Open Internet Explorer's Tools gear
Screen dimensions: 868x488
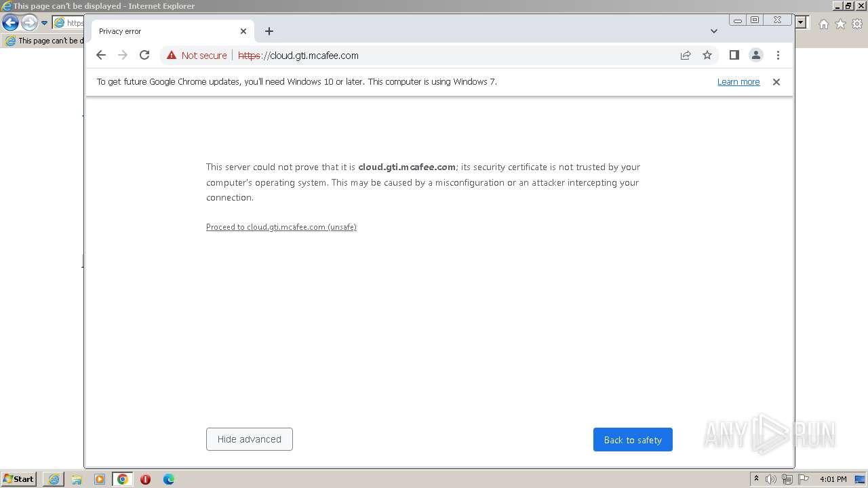pyautogui.click(x=857, y=24)
